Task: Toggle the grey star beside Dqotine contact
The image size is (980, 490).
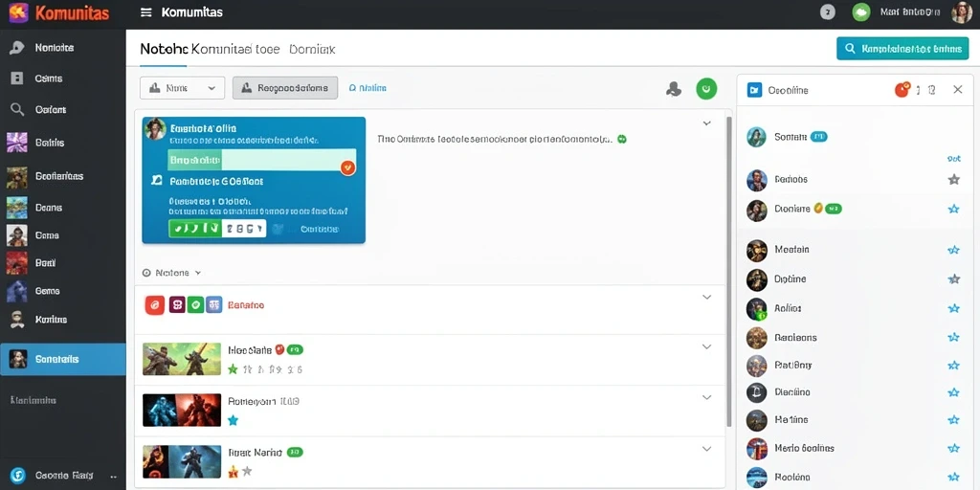Action: pos(953,279)
